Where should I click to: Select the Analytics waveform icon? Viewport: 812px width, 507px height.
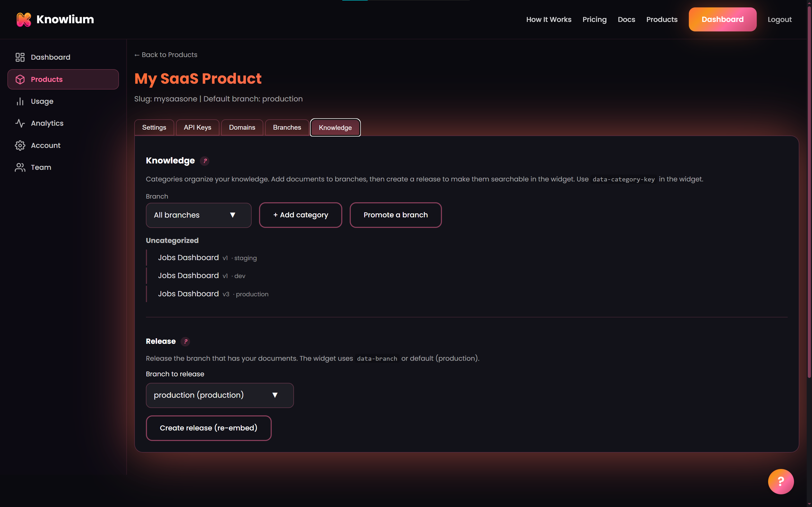pos(20,123)
